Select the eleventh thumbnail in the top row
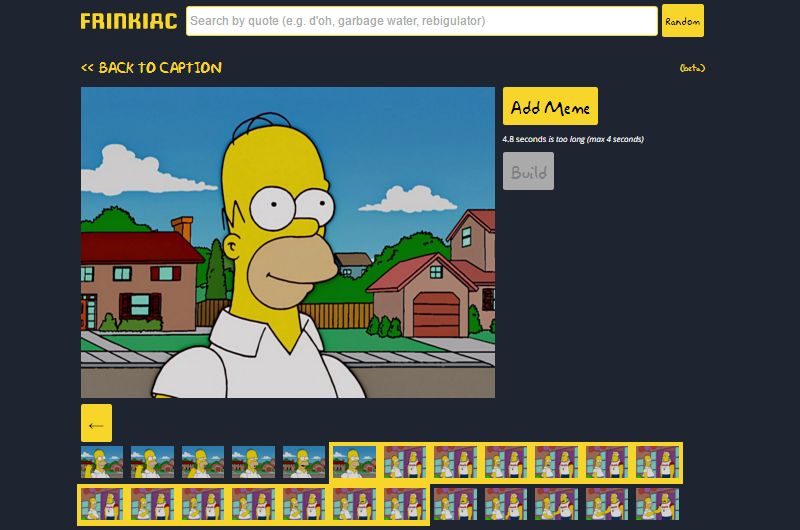The image size is (800, 530). tap(607, 462)
